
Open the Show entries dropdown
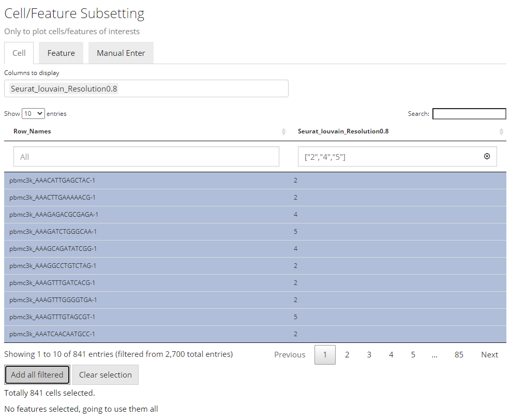click(33, 113)
